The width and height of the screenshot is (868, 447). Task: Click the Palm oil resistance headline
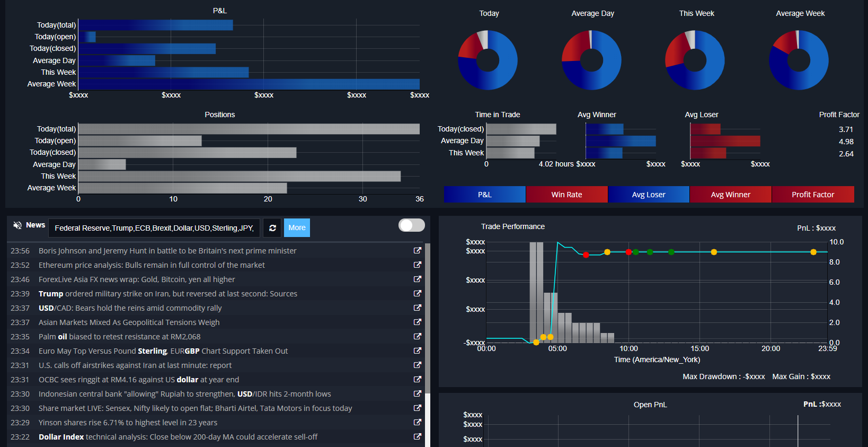tap(120, 336)
